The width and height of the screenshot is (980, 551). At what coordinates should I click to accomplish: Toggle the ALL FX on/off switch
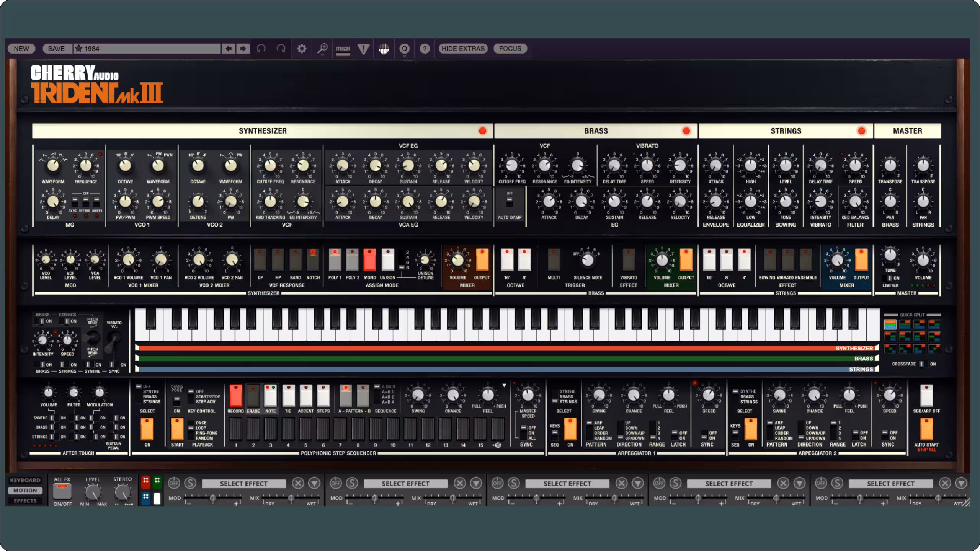coord(62,491)
